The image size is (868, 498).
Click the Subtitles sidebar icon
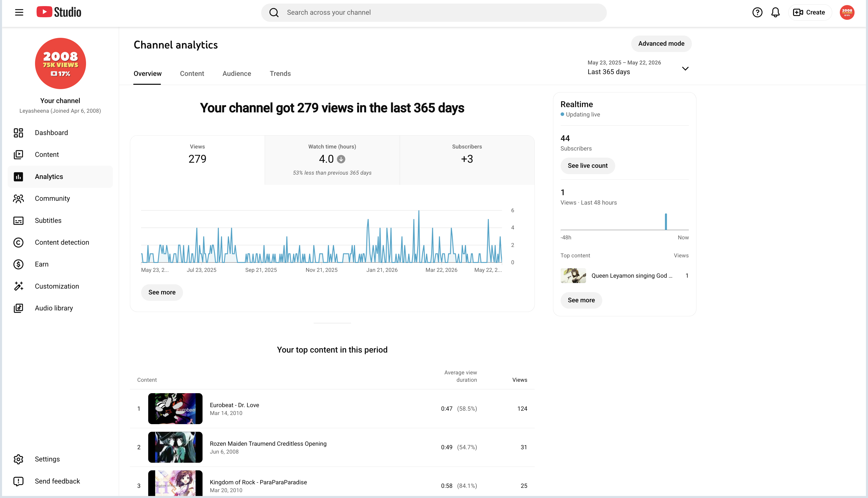click(19, 221)
